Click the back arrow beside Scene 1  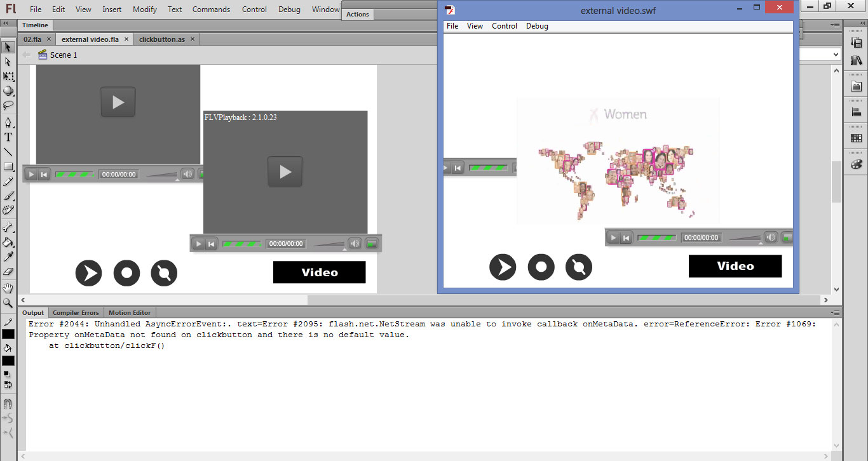coord(27,55)
